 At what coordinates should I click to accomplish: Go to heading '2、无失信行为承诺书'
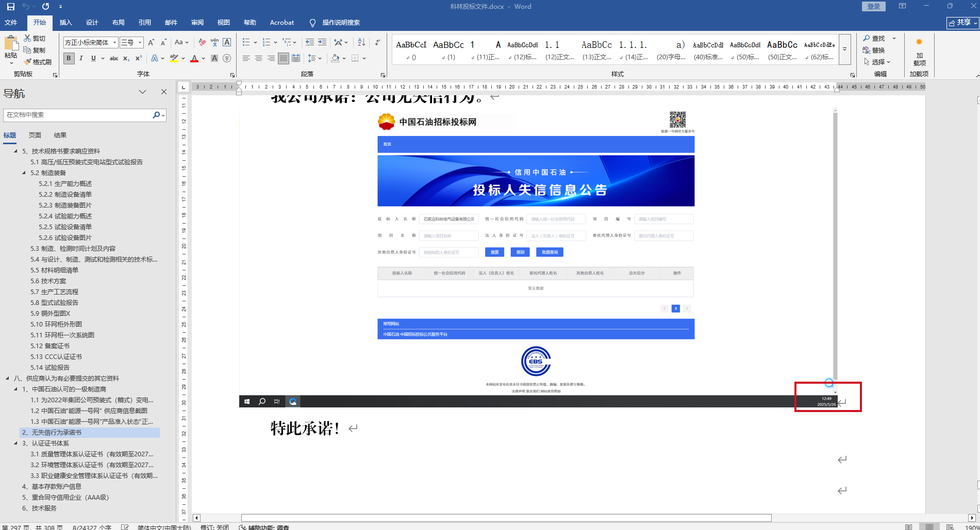(90, 433)
